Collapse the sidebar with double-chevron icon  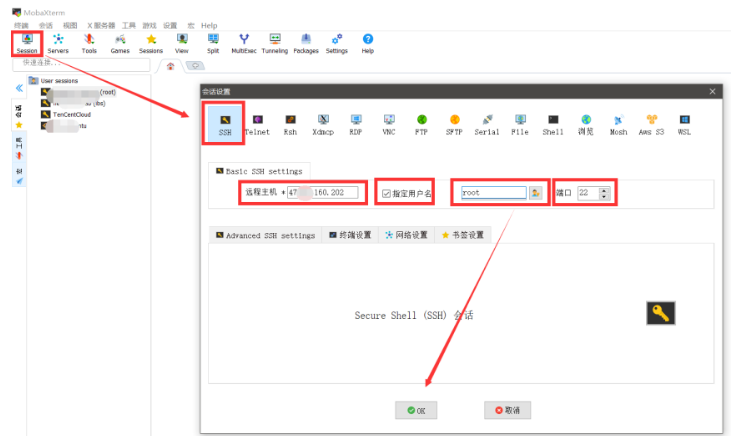pos(19,88)
